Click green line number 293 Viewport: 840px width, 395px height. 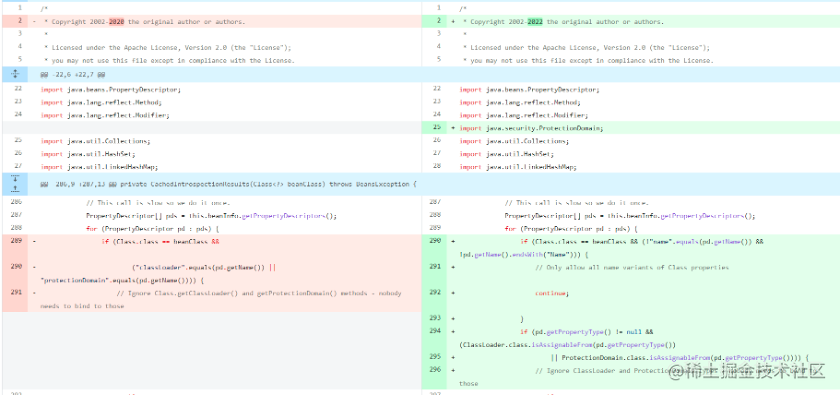point(436,318)
